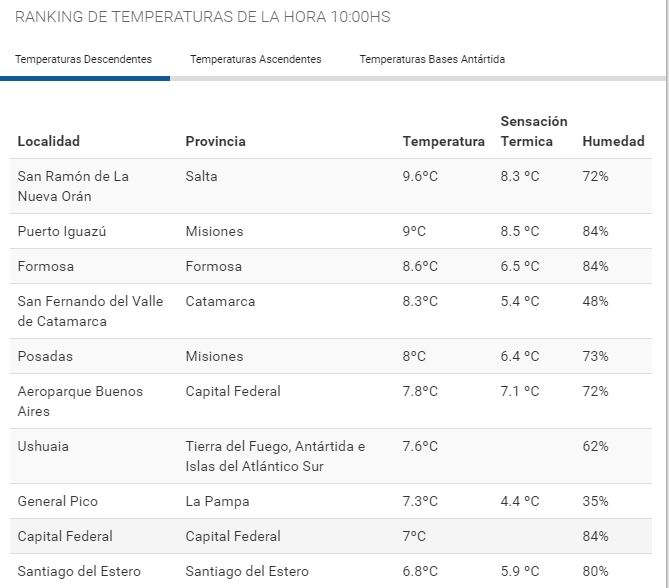The image size is (669, 588).
Task: Select the Formosa locality cell
Action: 46,266
